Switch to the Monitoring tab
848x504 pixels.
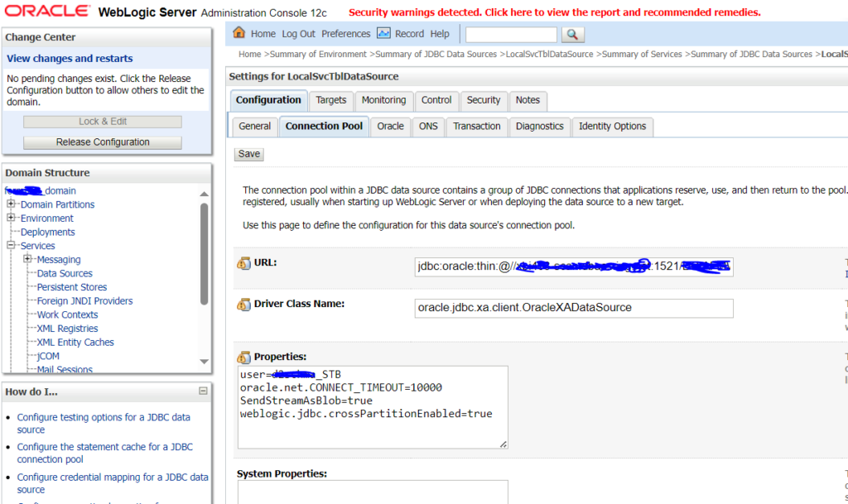coord(383,100)
